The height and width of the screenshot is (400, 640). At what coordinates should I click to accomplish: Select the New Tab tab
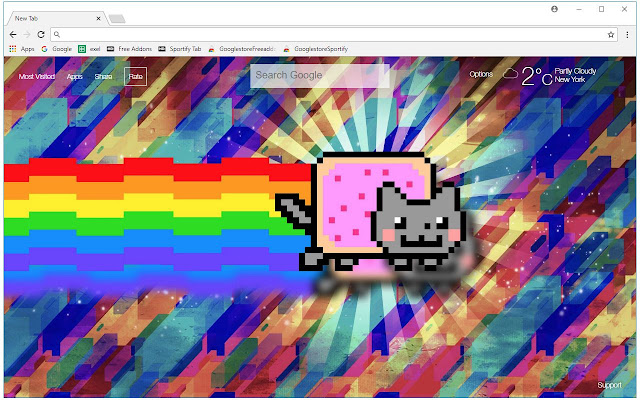55,18
